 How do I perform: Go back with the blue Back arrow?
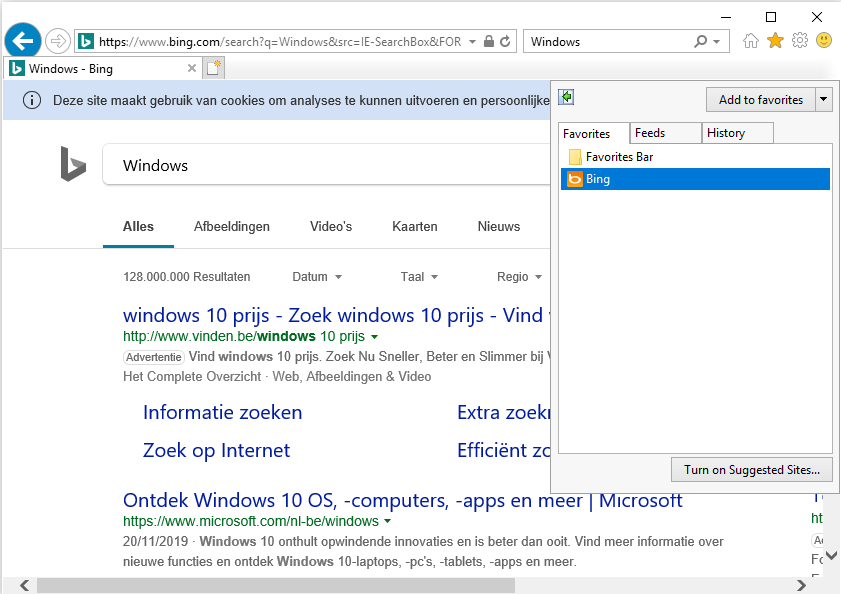(x=23, y=40)
